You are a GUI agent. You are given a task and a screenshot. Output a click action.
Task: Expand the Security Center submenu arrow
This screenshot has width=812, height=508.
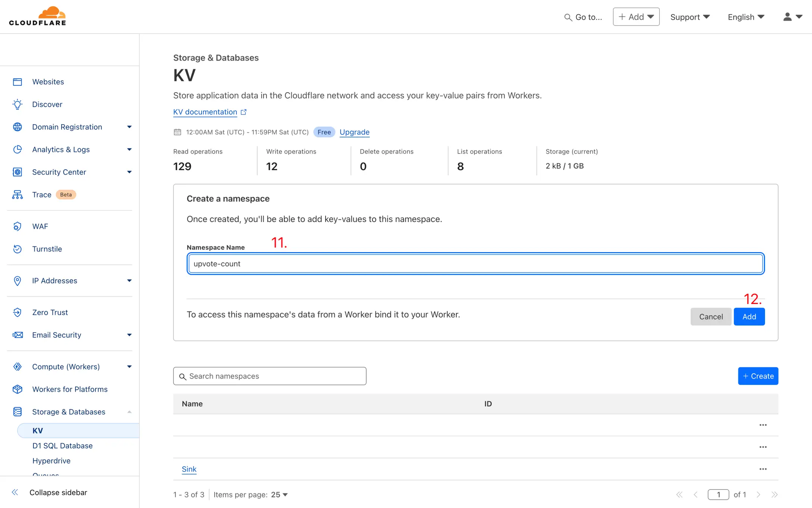point(129,172)
